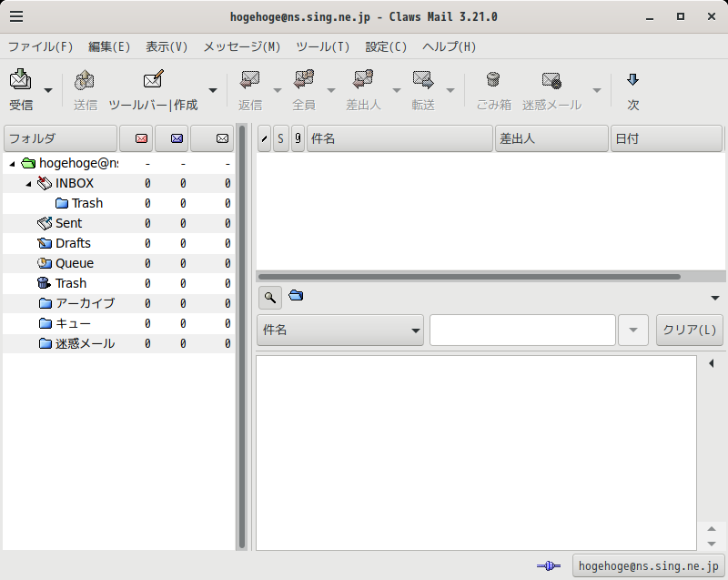Click the Reply all (全員) toolbar icon
This screenshot has height=580, width=728.
coord(304,79)
